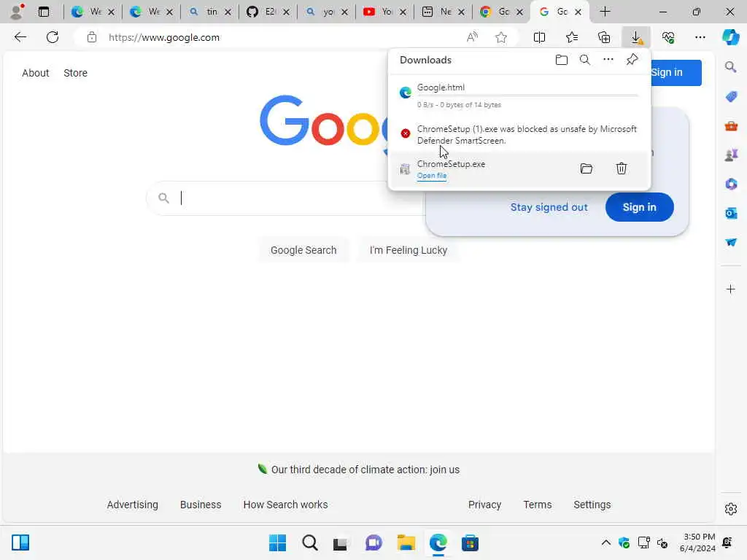Image resolution: width=747 pixels, height=560 pixels.
Task: Delete ChromeSetup.exe with trash icon
Action: [x=622, y=168]
